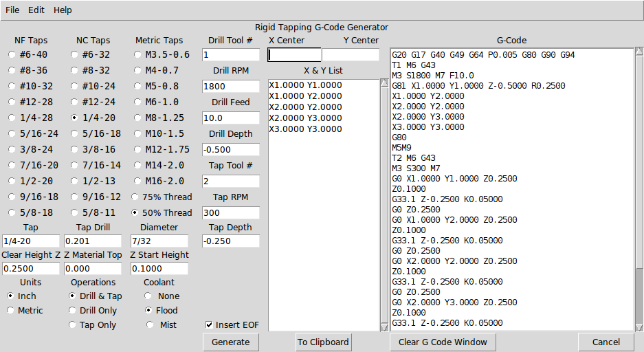Click scroll-up arrow of X & Y List
This screenshot has width=644, height=352.
pos(384,83)
